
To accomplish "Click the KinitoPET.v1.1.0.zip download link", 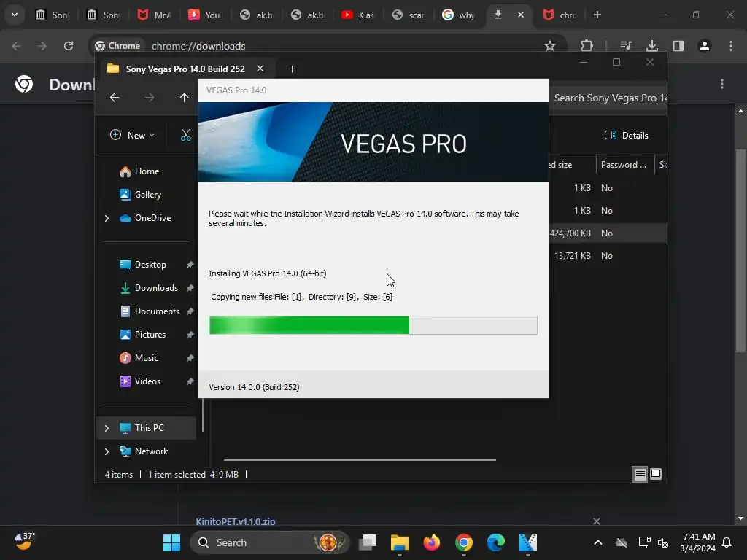I will click(x=236, y=521).
